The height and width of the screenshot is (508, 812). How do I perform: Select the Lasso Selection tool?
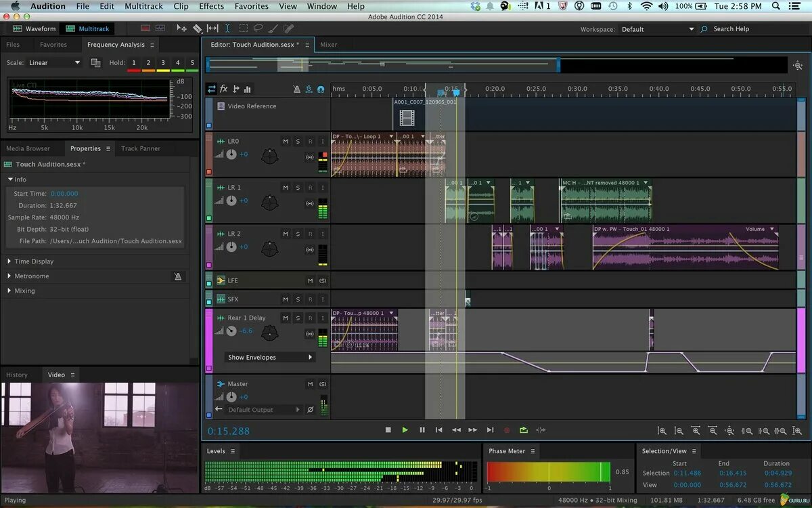pyautogui.click(x=258, y=28)
